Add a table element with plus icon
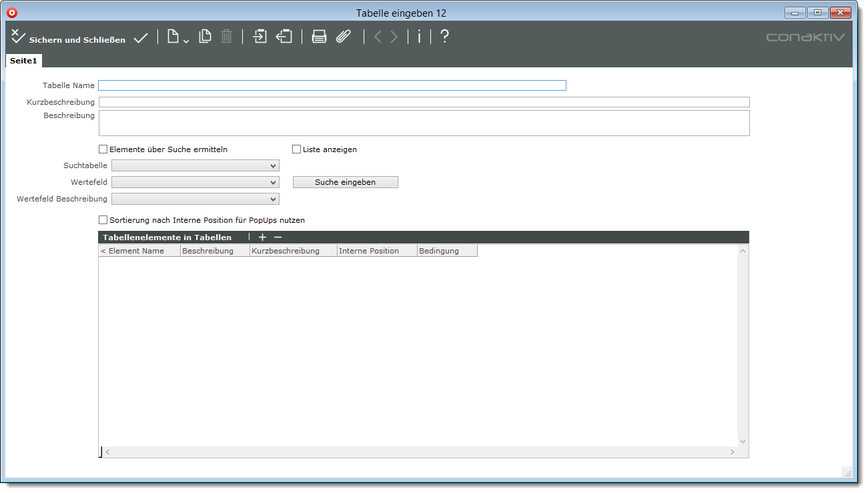This screenshot has width=868, height=493. [x=262, y=237]
